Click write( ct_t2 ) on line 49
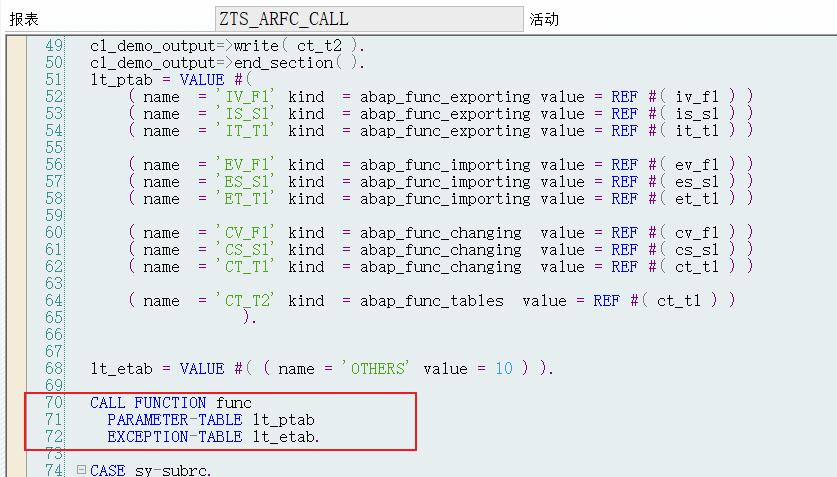This screenshot has height=477, width=837. 297,45
